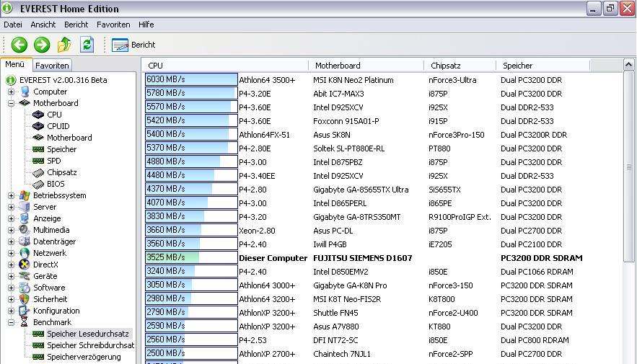
Task: Expand the Anzeige tree node
Action: 12,218
